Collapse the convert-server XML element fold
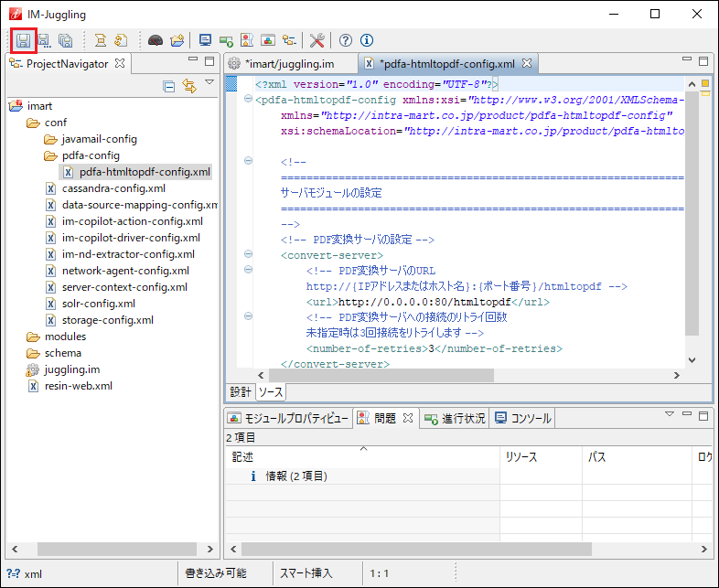The width and height of the screenshot is (719, 588). coord(248,255)
